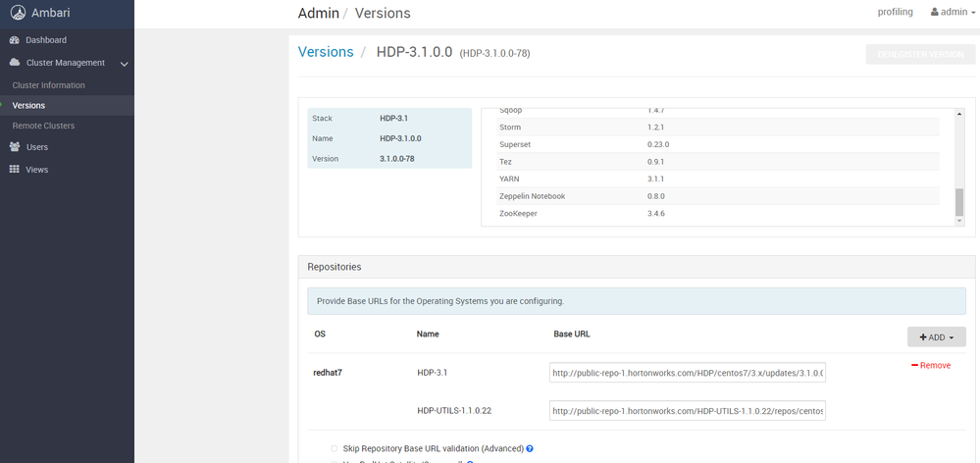Click the help icon beside Skip validation

530,448
